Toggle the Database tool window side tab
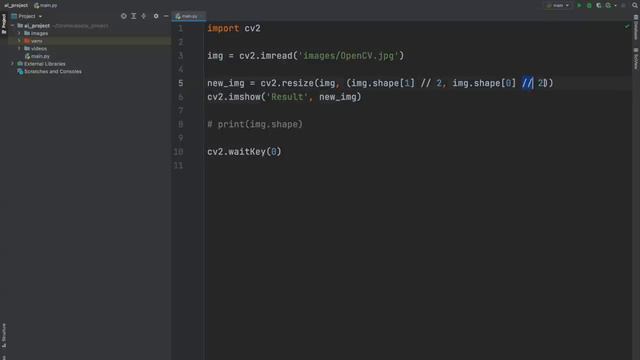This screenshot has height=360, width=640. click(636, 27)
